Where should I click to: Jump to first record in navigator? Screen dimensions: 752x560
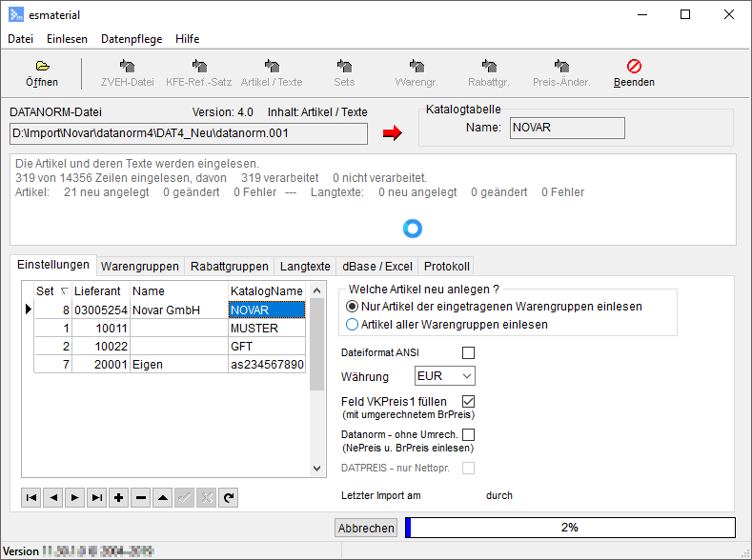[x=31, y=497]
